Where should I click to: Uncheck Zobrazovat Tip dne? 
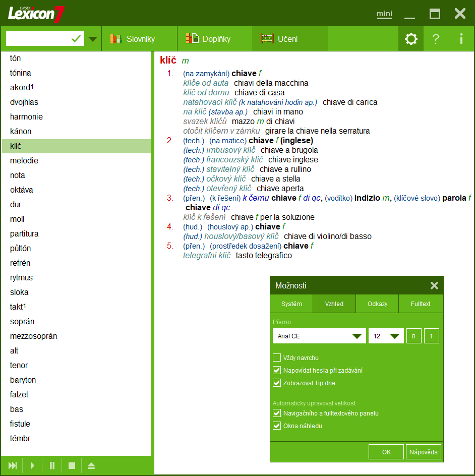[x=277, y=383]
